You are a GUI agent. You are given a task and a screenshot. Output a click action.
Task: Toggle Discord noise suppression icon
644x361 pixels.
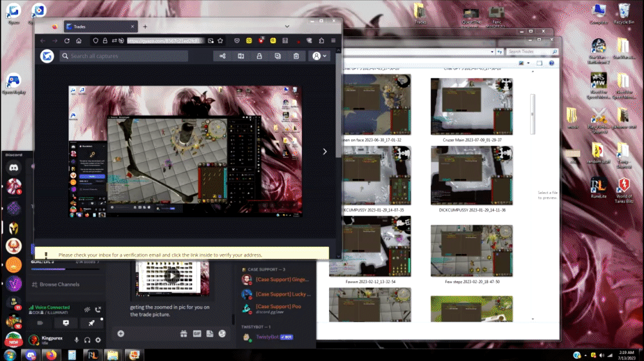[x=87, y=309]
